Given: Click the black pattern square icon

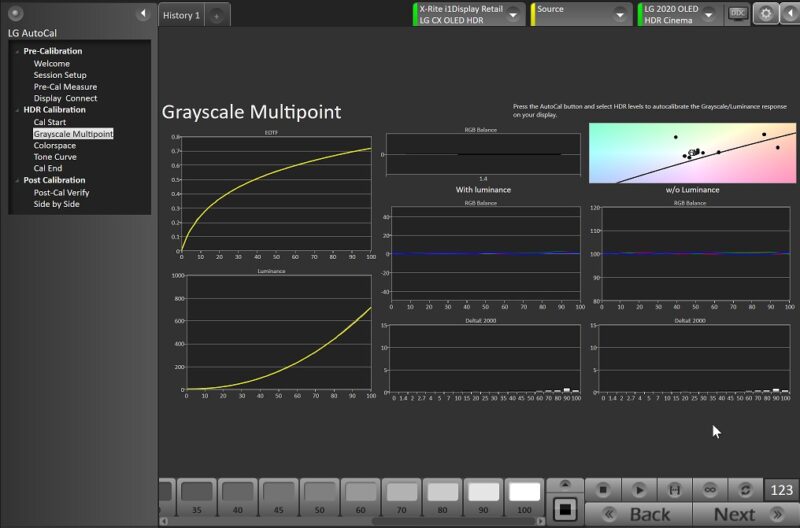Looking at the screenshot, I should [565, 509].
